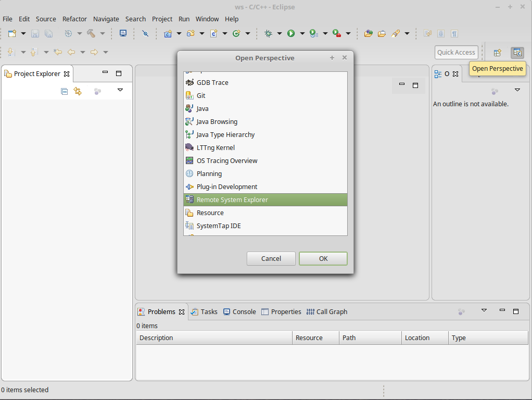The width and height of the screenshot is (532, 400).
Task: Click the New C++ Class icon
Action: tap(236, 33)
